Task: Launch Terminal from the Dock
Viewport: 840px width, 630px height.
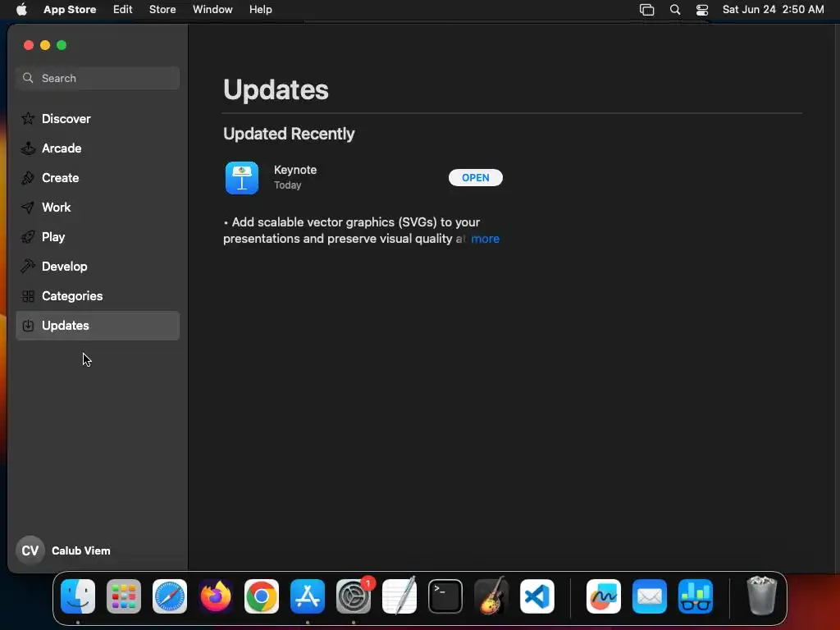Action: (445, 596)
